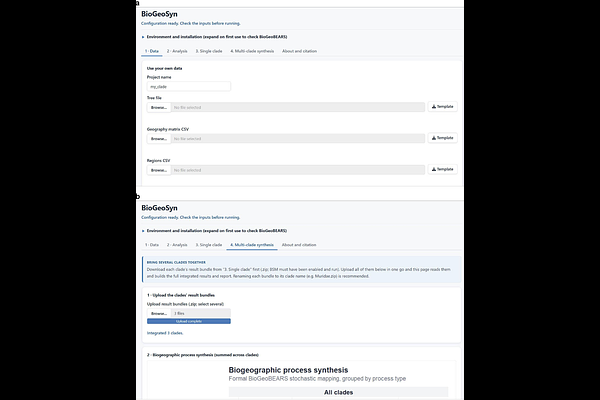Open About and citation tab in panel a

(x=299, y=51)
